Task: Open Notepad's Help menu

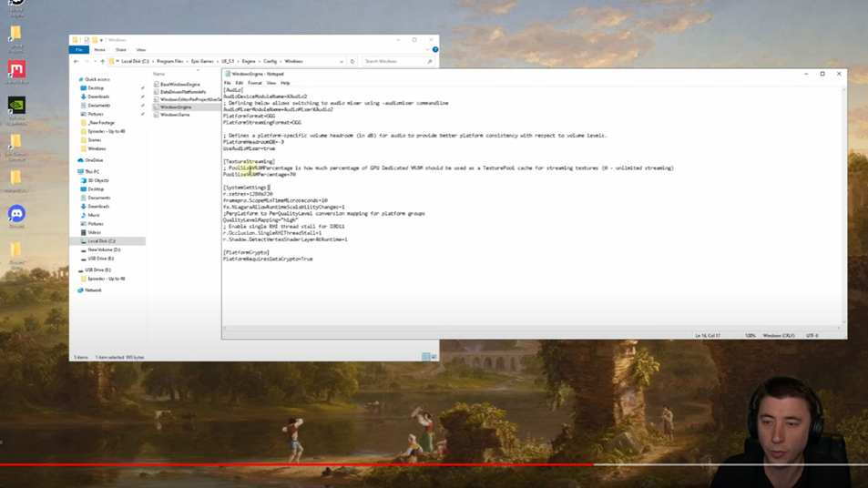Action: (x=285, y=83)
